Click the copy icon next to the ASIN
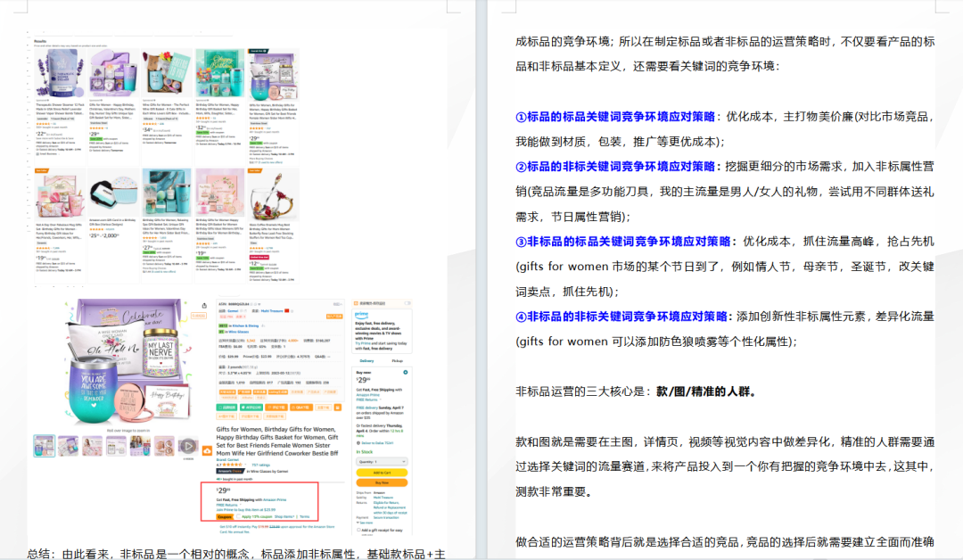The image size is (963, 560). click(252, 304)
